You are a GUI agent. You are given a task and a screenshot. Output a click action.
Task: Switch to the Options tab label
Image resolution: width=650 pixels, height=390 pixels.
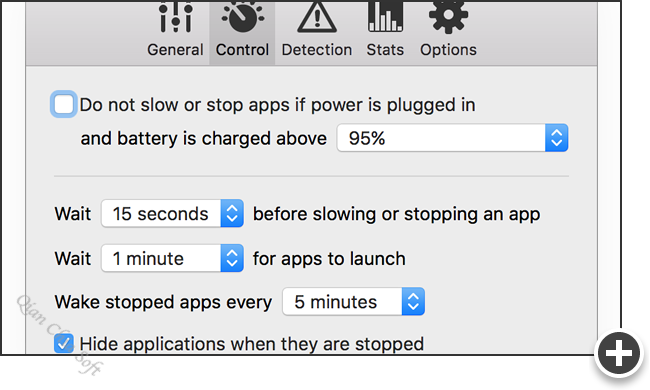coord(448,50)
